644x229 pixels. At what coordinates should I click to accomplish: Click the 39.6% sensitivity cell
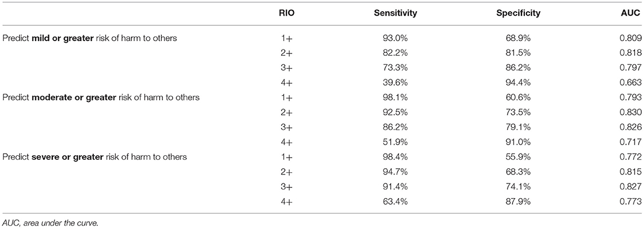[x=396, y=83]
